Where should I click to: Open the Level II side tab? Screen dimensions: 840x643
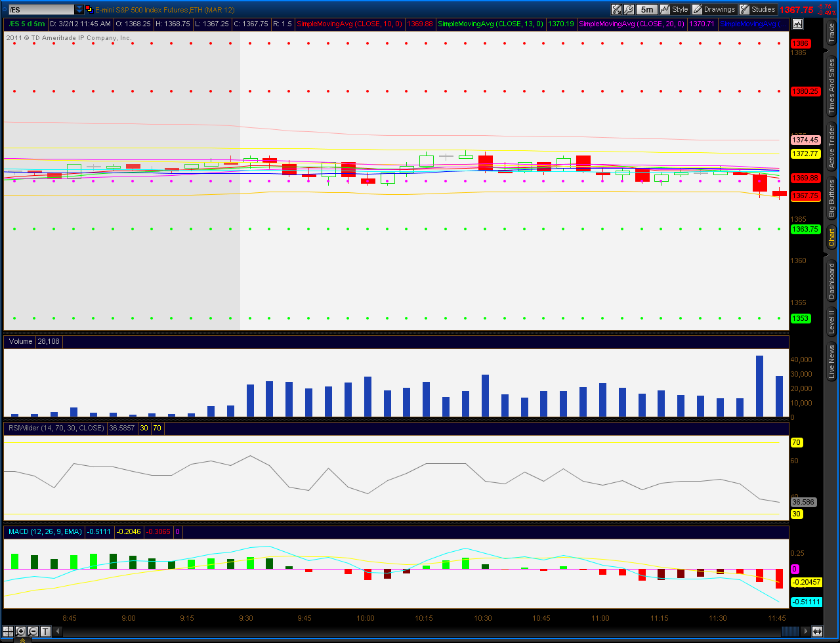831,323
